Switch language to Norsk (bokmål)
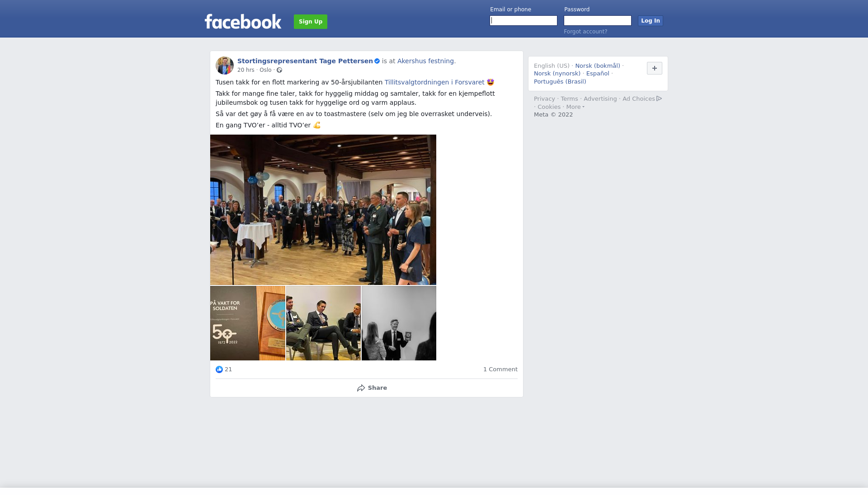The image size is (868, 495). pos(598,66)
